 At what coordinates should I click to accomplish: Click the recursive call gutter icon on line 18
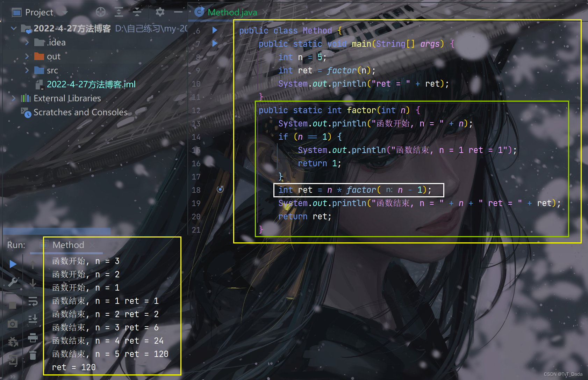click(x=220, y=189)
